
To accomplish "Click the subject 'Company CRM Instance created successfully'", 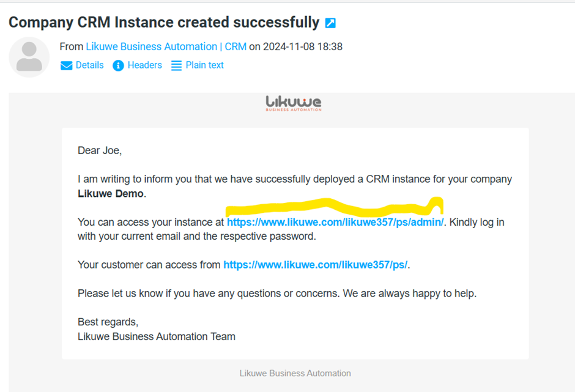I will point(164,23).
